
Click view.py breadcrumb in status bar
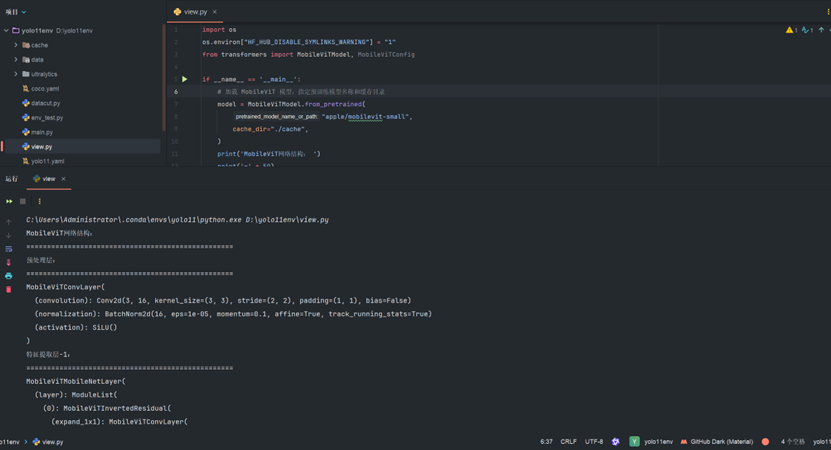[48, 442]
